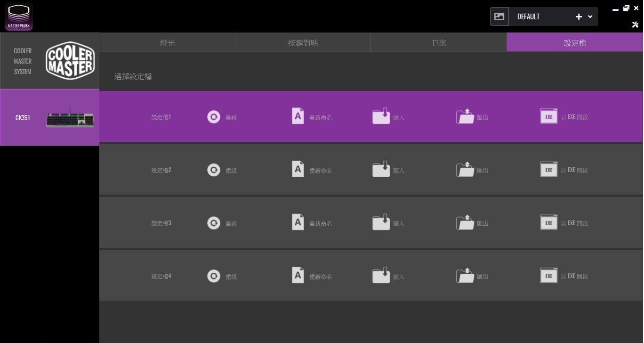Restore down the MasterPlus+ window
644x343 pixels.
[x=626, y=8]
